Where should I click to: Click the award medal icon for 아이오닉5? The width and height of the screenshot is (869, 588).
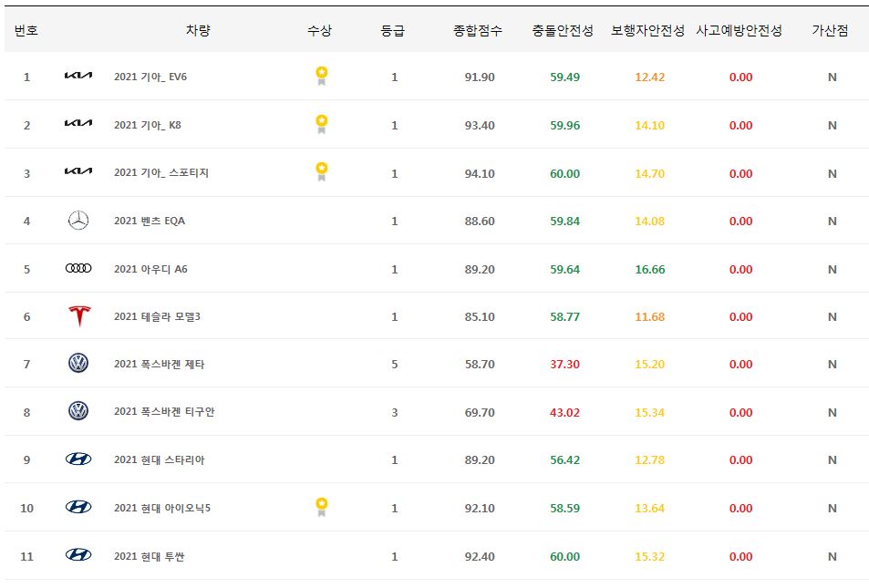(322, 507)
